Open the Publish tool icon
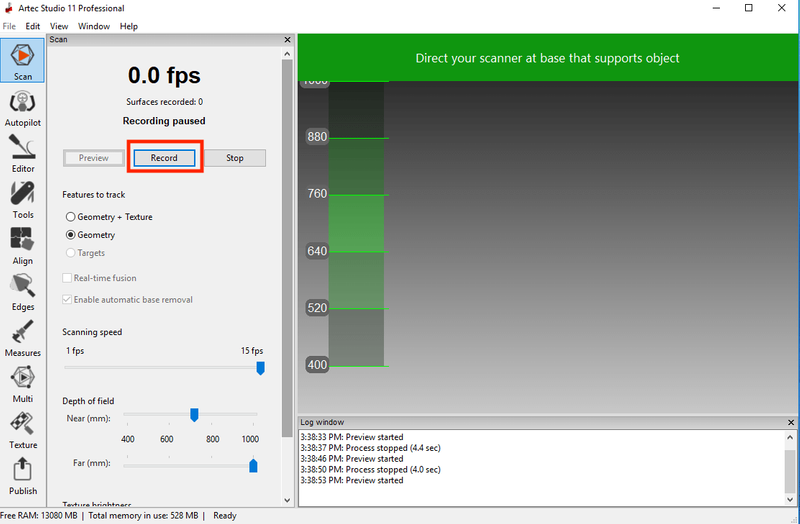This screenshot has height=524, width=800. coord(22,473)
